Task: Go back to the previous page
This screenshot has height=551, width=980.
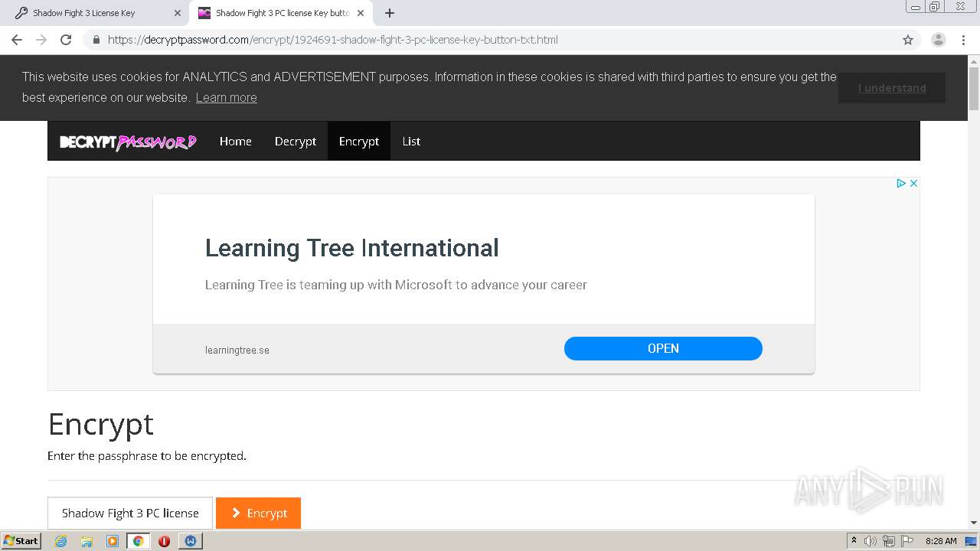Action: pos(17,40)
